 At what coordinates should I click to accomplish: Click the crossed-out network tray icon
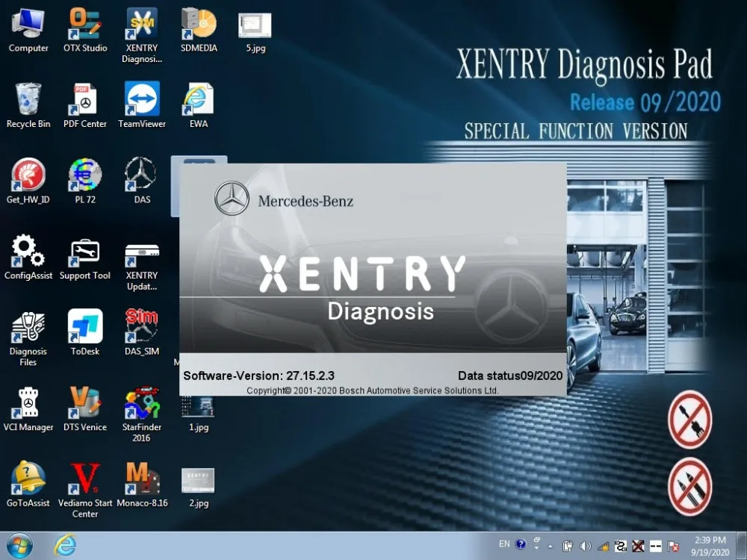(638, 547)
